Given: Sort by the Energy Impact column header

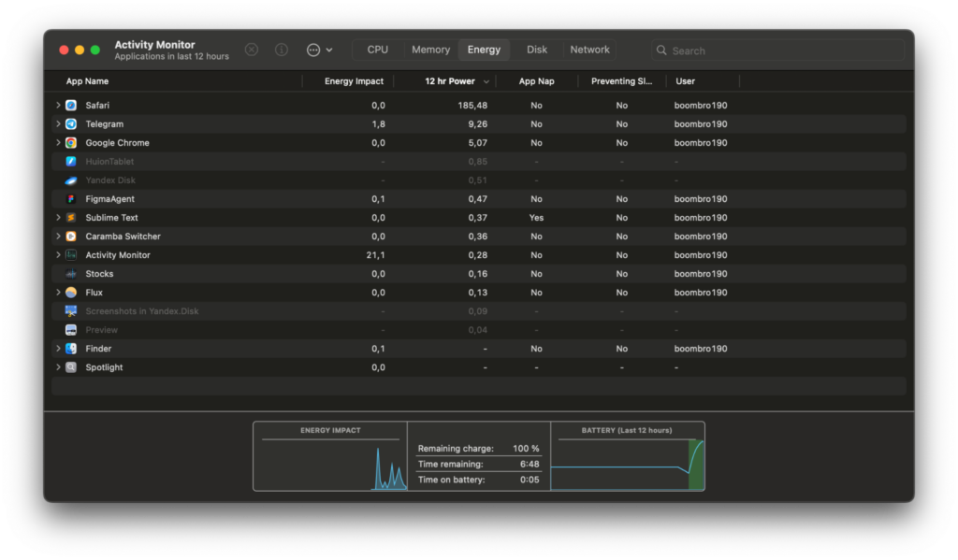Looking at the screenshot, I should [x=354, y=81].
